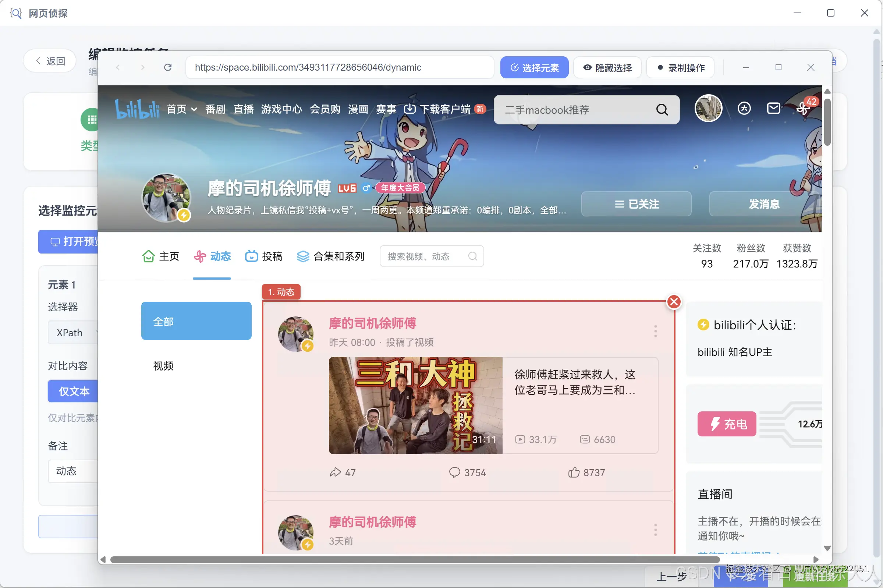
Task: Open 漫画 in bilibili navigation
Action: click(x=358, y=109)
